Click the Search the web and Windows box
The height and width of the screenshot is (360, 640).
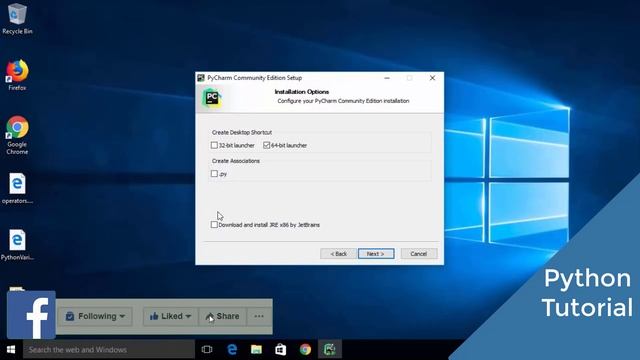pos(109,349)
